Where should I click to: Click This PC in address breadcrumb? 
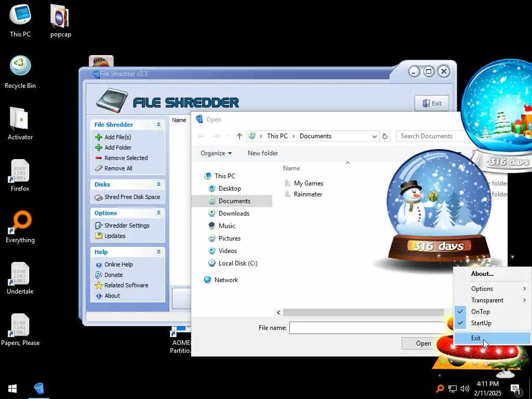pos(277,136)
